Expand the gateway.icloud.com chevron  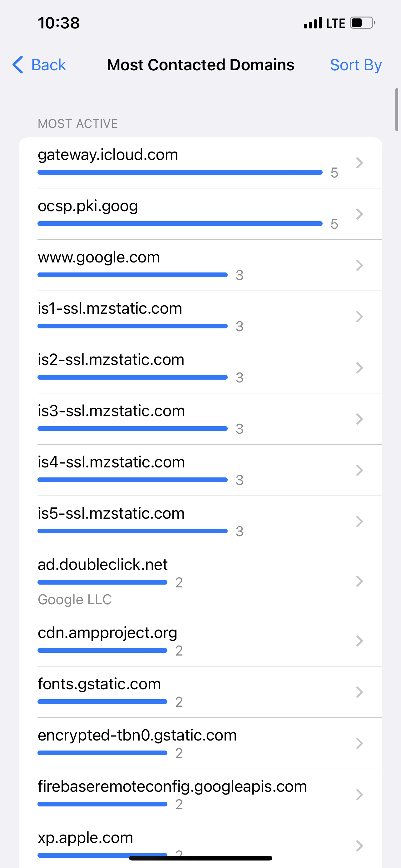(359, 163)
